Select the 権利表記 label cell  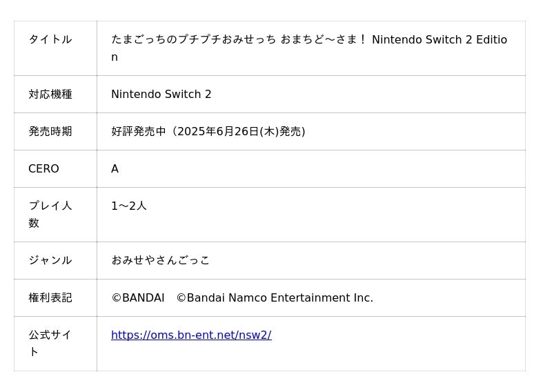pos(50,298)
